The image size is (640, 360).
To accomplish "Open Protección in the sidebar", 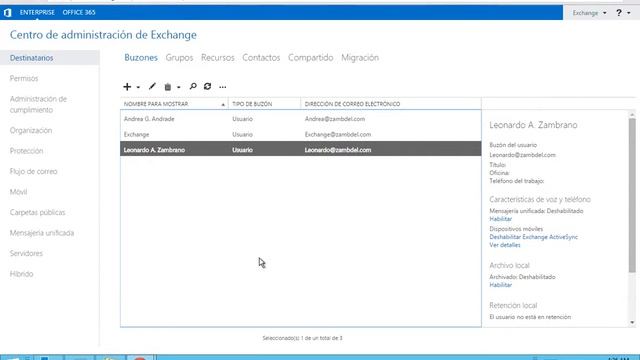I will [x=27, y=151].
